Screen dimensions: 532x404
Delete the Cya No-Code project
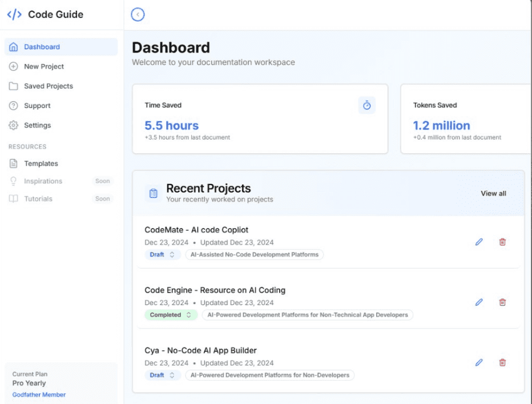pyautogui.click(x=502, y=362)
